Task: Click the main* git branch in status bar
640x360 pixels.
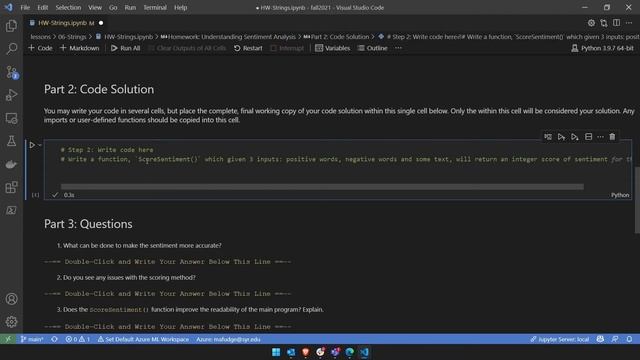Action: tap(32, 339)
